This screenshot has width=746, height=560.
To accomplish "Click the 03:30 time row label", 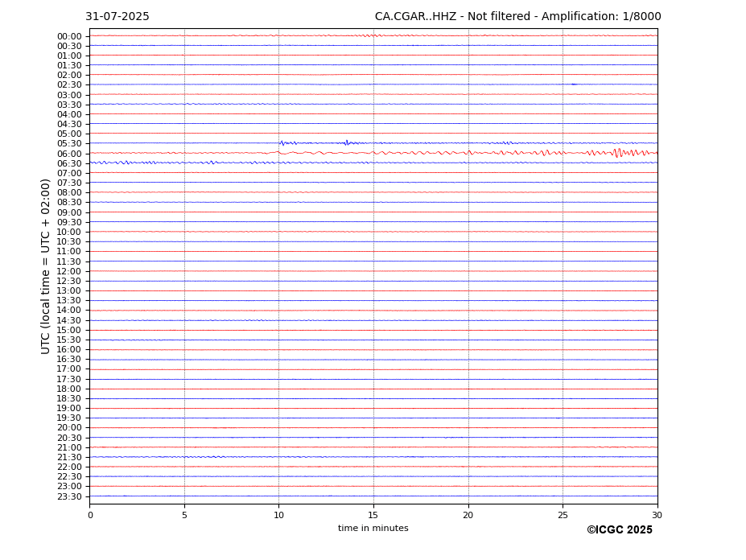I will coord(69,105).
